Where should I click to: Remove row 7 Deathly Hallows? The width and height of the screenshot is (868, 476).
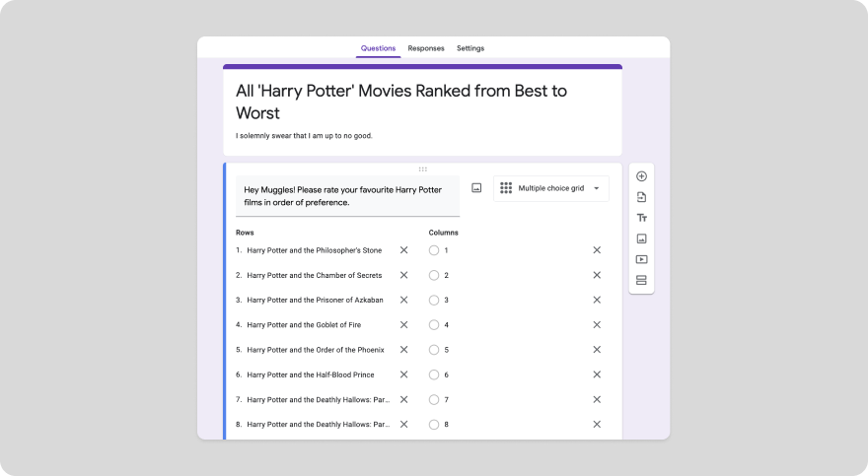(404, 399)
